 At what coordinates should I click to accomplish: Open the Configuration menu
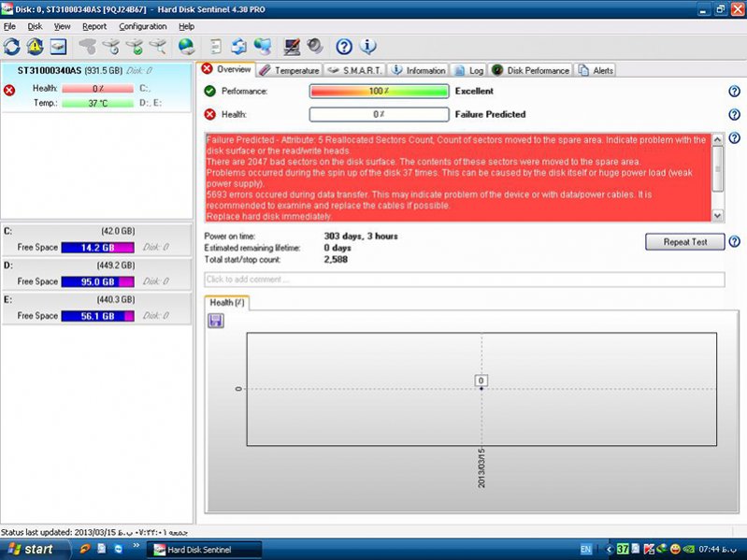tap(143, 27)
